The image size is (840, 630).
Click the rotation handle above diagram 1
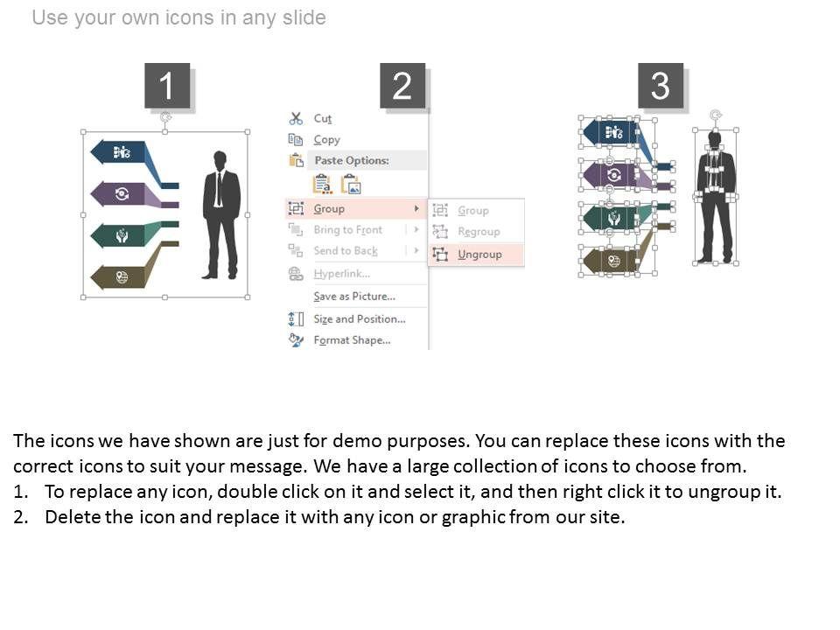[165, 116]
